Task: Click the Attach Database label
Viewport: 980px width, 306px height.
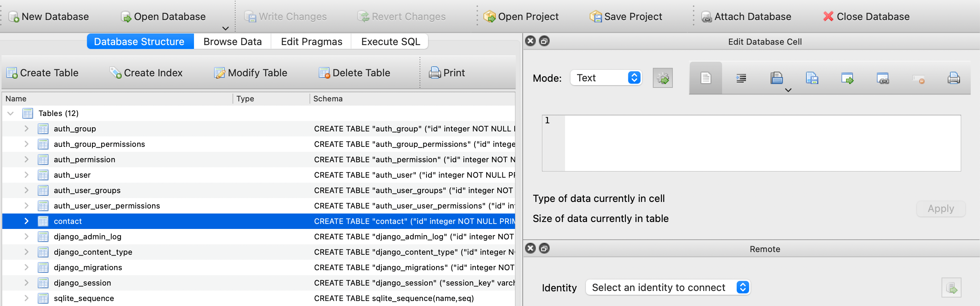Action: pyautogui.click(x=753, y=17)
